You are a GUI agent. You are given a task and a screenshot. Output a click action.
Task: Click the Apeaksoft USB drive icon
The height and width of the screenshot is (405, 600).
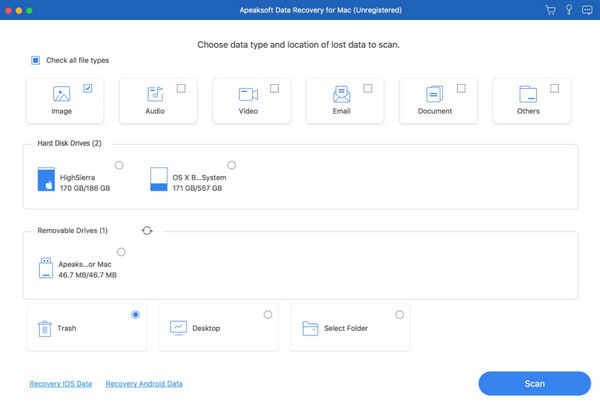click(x=46, y=267)
